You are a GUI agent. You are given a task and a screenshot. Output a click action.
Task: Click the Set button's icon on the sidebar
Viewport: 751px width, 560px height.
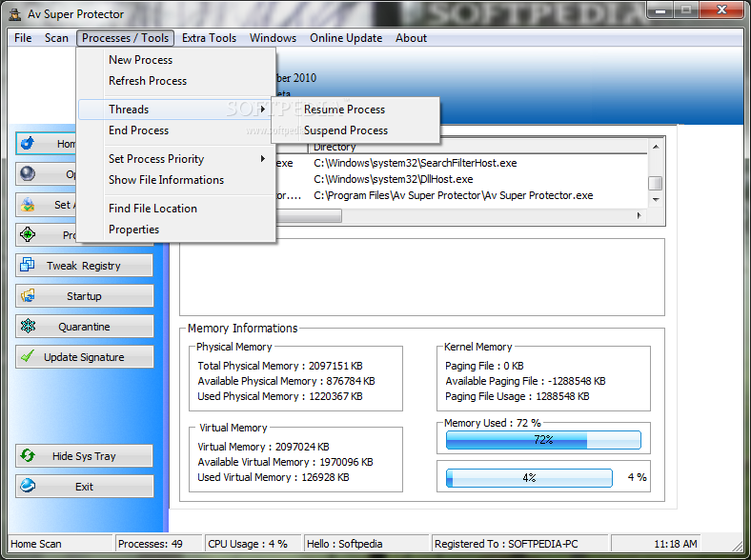pyautogui.click(x=28, y=205)
